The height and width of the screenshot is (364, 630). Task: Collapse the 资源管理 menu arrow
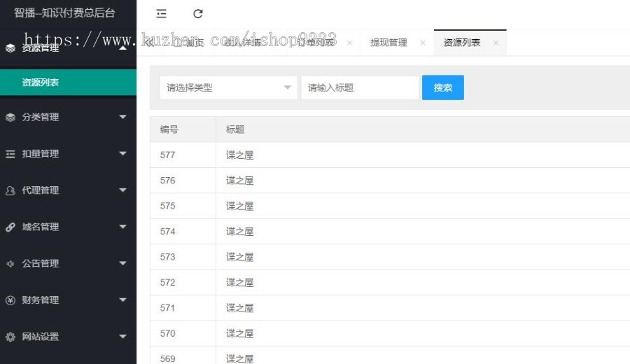coord(123,48)
